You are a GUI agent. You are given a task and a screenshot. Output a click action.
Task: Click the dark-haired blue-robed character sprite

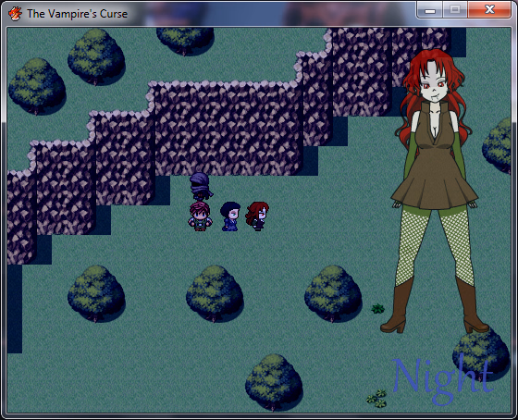pos(230,216)
